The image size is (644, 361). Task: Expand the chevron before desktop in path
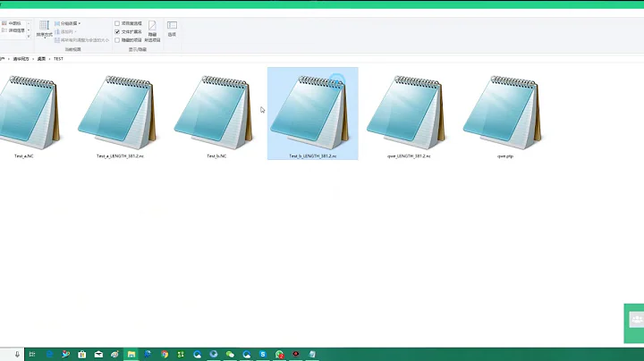pyautogui.click(x=33, y=59)
